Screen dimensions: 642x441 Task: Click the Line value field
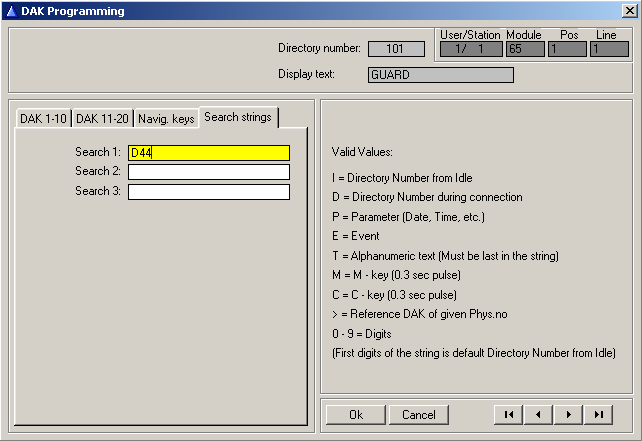click(x=608, y=49)
